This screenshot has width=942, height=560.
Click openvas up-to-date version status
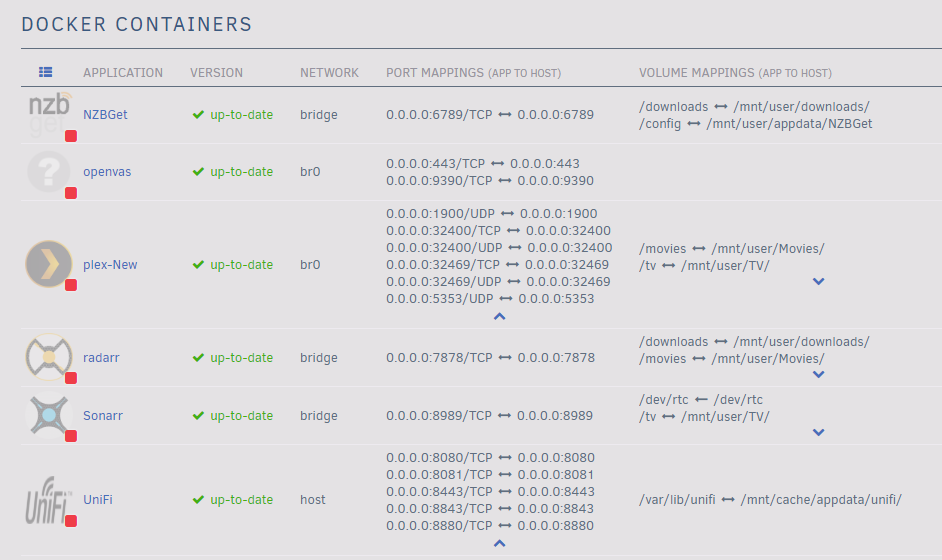coord(232,172)
